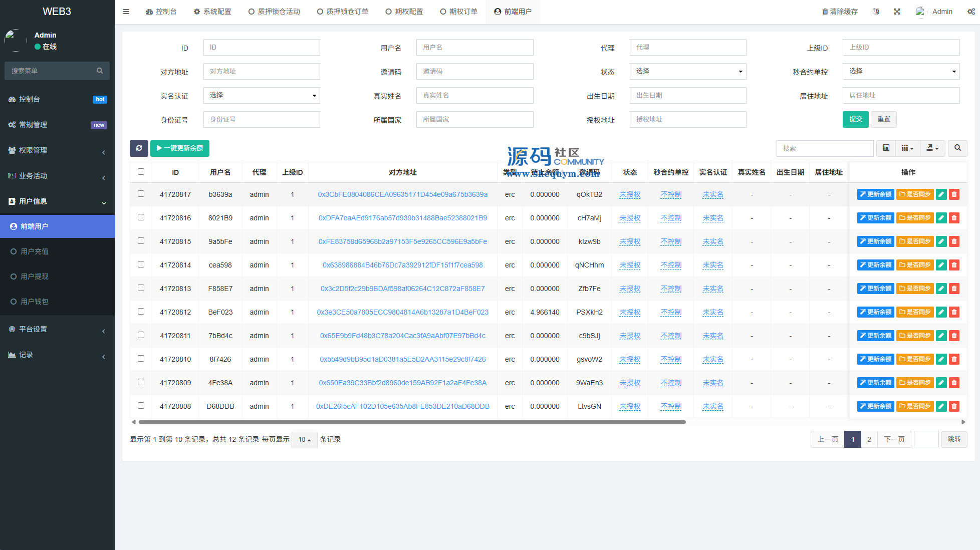Click the search magnifier button beside export
Screen dimensions: 980x550
957,148
